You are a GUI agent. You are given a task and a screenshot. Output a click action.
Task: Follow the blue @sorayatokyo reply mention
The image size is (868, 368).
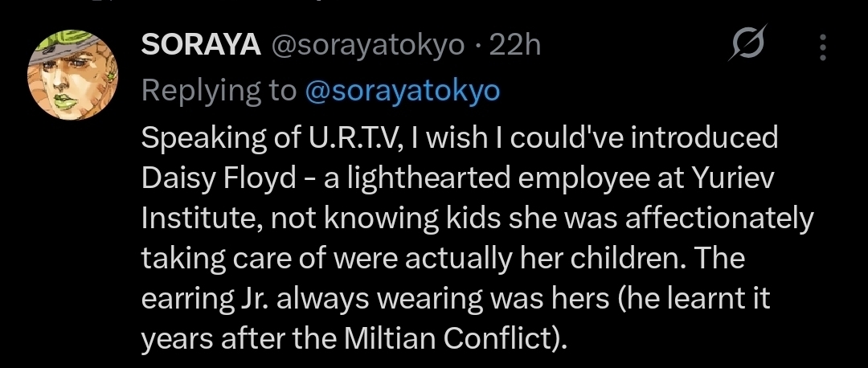coord(403,91)
